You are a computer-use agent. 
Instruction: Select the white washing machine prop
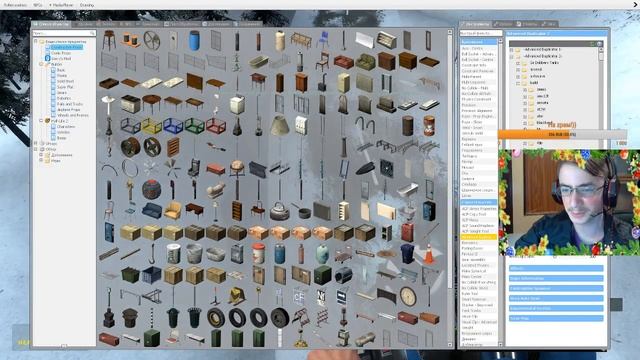237,104
